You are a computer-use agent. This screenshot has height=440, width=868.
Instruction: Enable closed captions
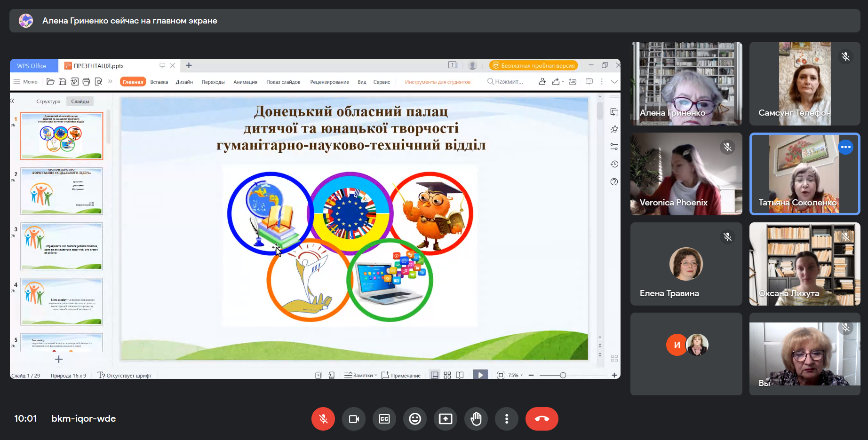point(384,419)
